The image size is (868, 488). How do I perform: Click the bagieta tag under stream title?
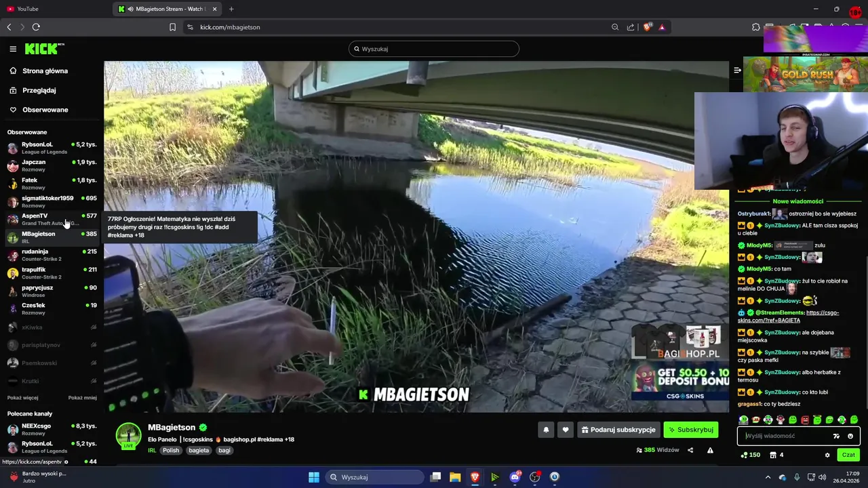coord(199,450)
